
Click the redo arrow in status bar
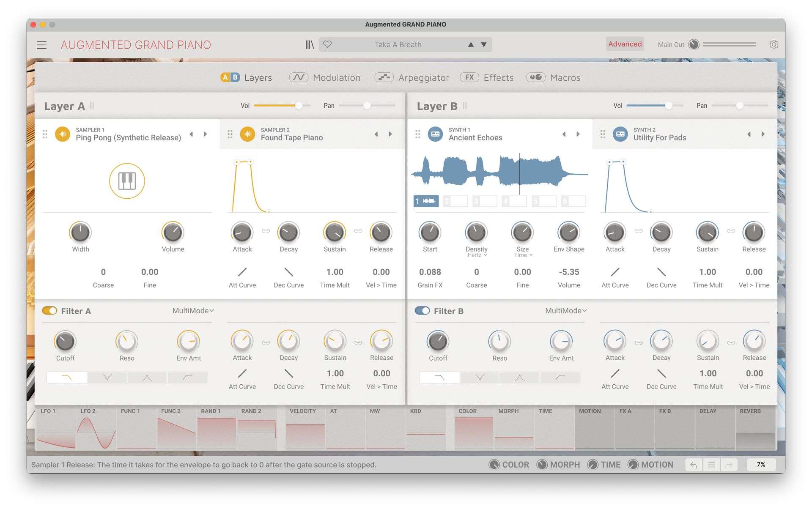click(x=729, y=465)
